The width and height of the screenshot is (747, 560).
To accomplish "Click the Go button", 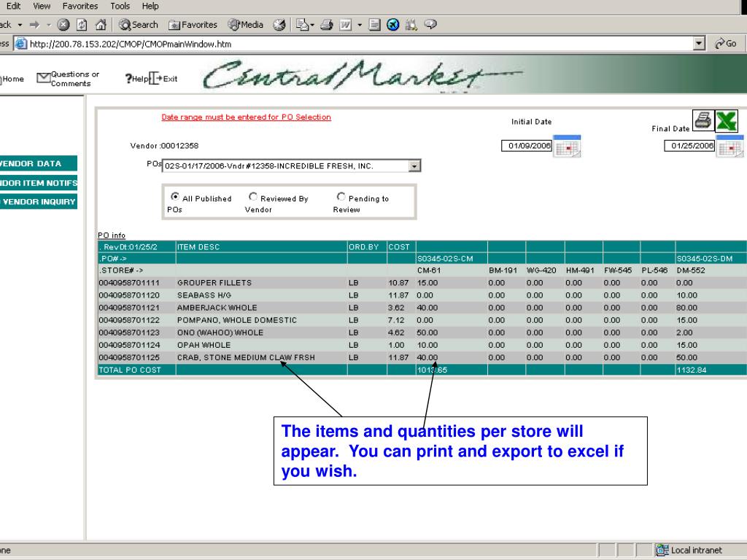I will pos(726,44).
